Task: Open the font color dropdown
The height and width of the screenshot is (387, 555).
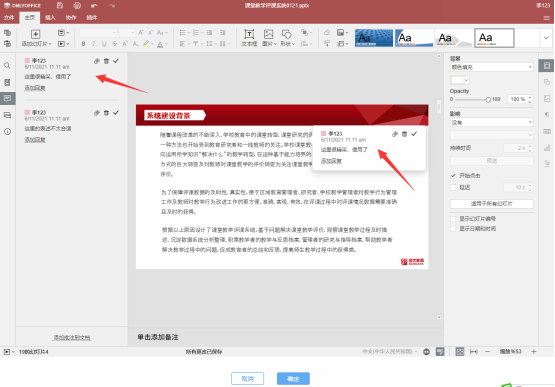Action: tap(166, 44)
